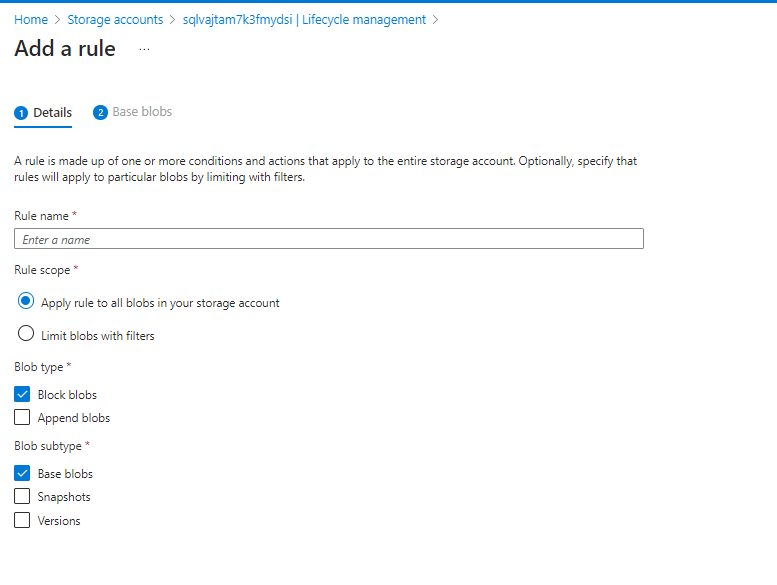This screenshot has width=777, height=585.
Task: Select Limit blobs with filters radio
Action: click(26, 333)
